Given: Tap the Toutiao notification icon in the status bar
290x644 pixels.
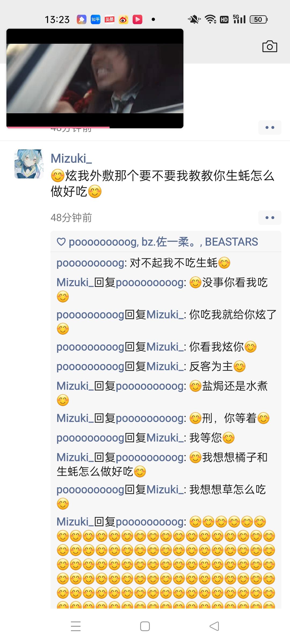Looking at the screenshot, I should pyautogui.click(x=110, y=19).
